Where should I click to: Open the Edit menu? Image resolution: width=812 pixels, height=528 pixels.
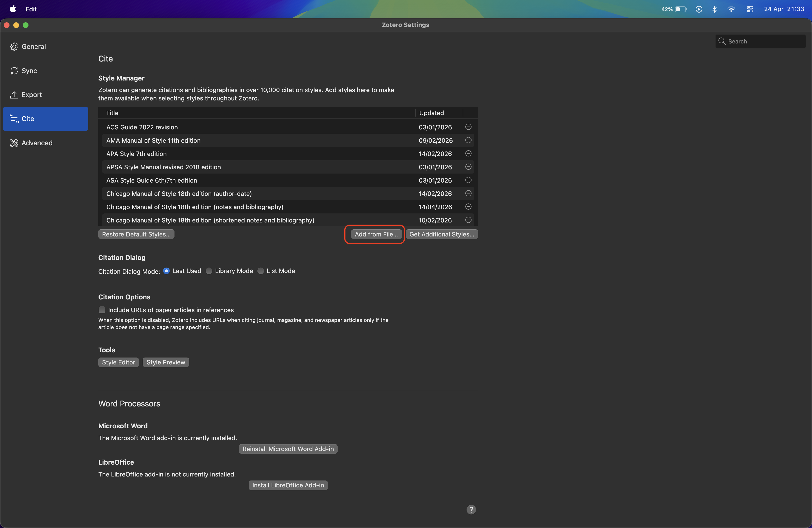tap(31, 9)
